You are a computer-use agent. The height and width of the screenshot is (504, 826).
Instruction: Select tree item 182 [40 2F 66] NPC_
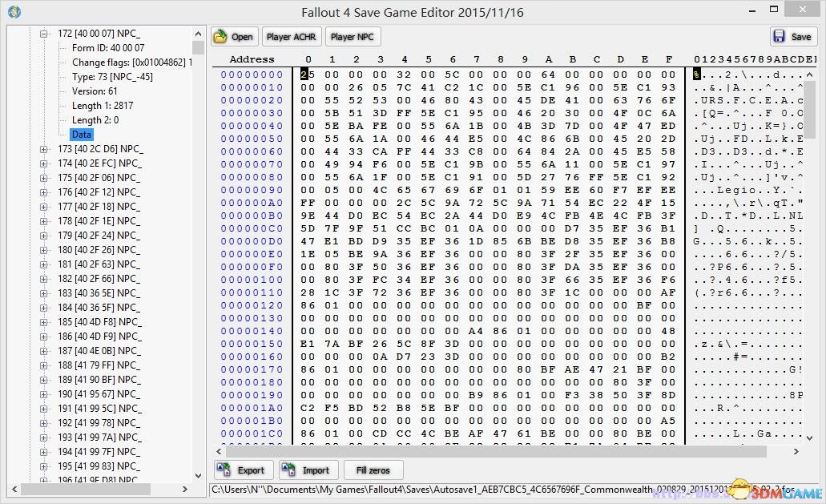[99, 279]
